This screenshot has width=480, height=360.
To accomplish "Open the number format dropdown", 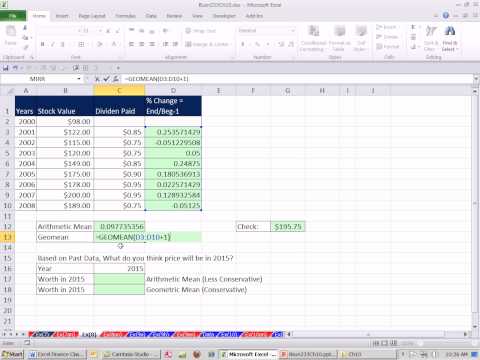I will click(293, 31).
